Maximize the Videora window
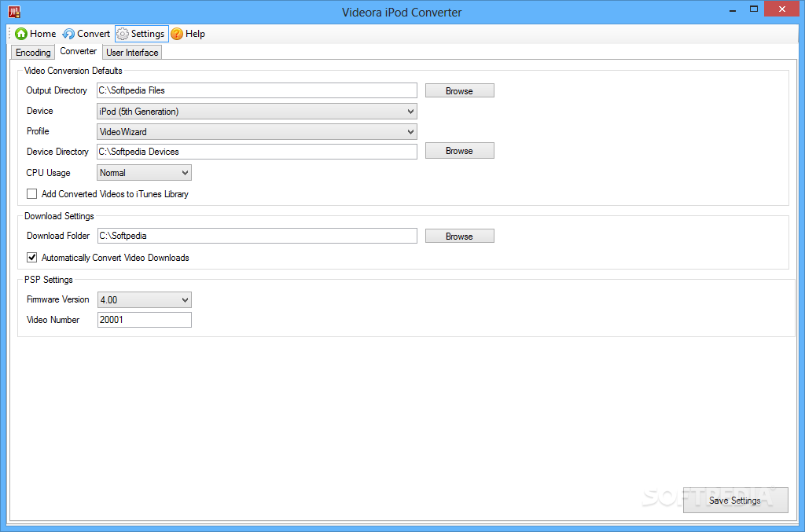 click(x=754, y=9)
